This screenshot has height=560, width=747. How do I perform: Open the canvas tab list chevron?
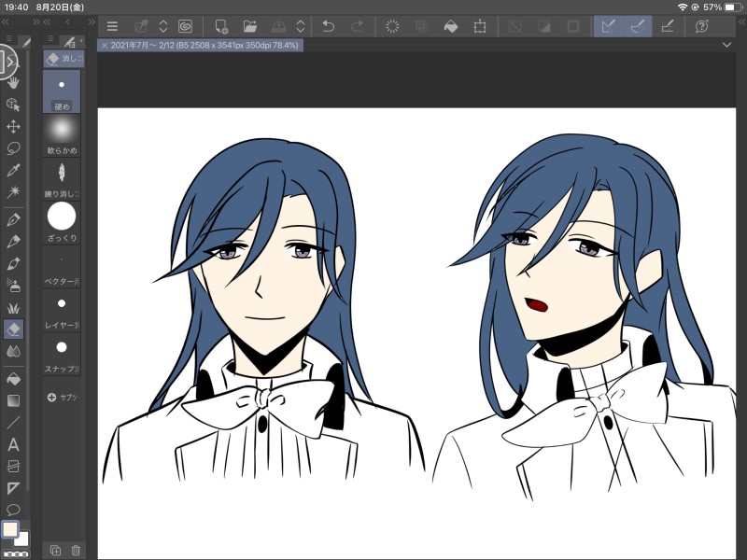726,45
